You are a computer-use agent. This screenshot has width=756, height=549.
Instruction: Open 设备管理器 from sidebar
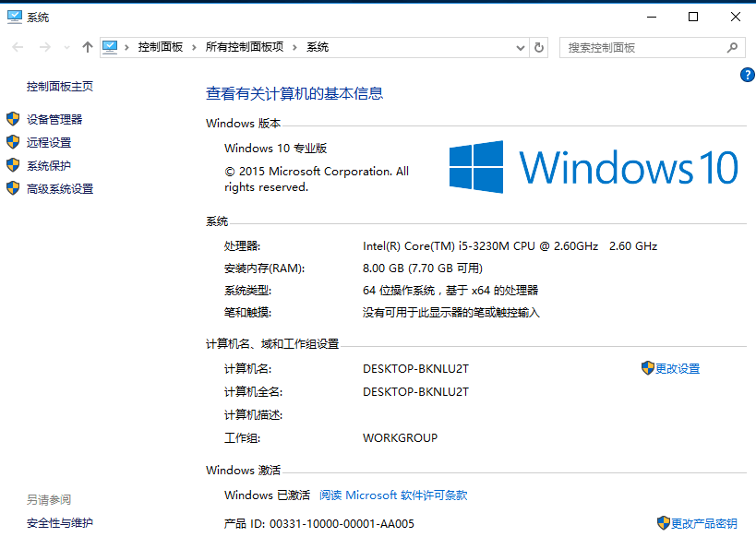click(54, 120)
